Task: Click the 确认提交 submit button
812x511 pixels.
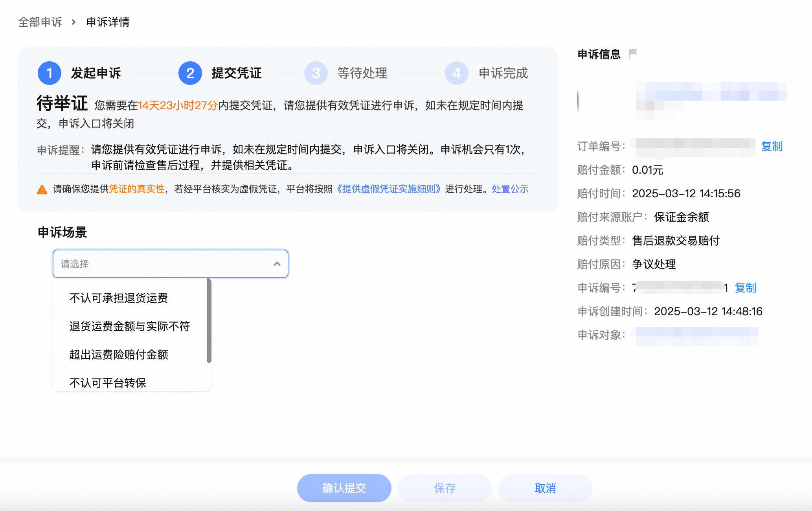Action: pos(344,488)
